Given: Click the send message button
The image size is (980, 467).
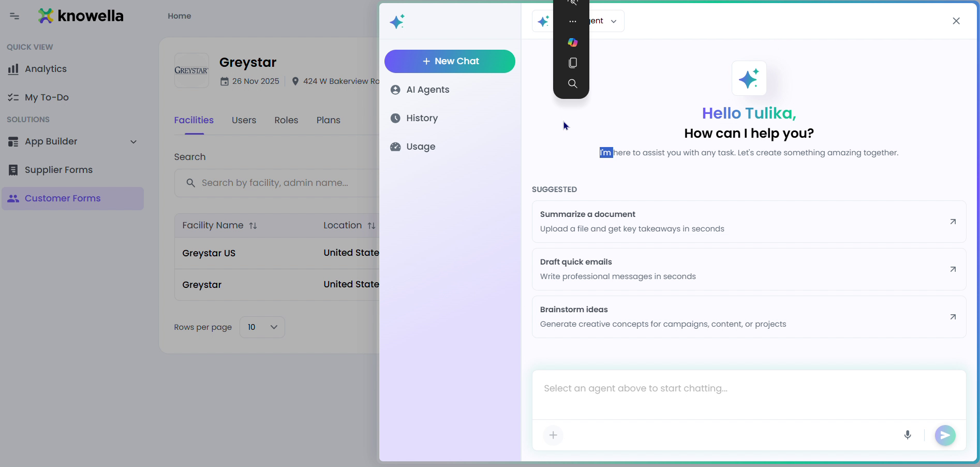Looking at the screenshot, I should (x=945, y=435).
